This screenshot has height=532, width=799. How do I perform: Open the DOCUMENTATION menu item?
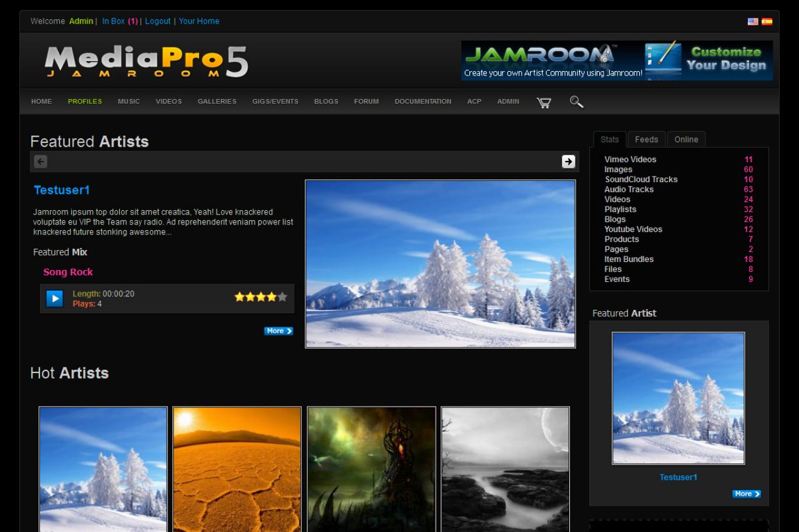coord(423,102)
